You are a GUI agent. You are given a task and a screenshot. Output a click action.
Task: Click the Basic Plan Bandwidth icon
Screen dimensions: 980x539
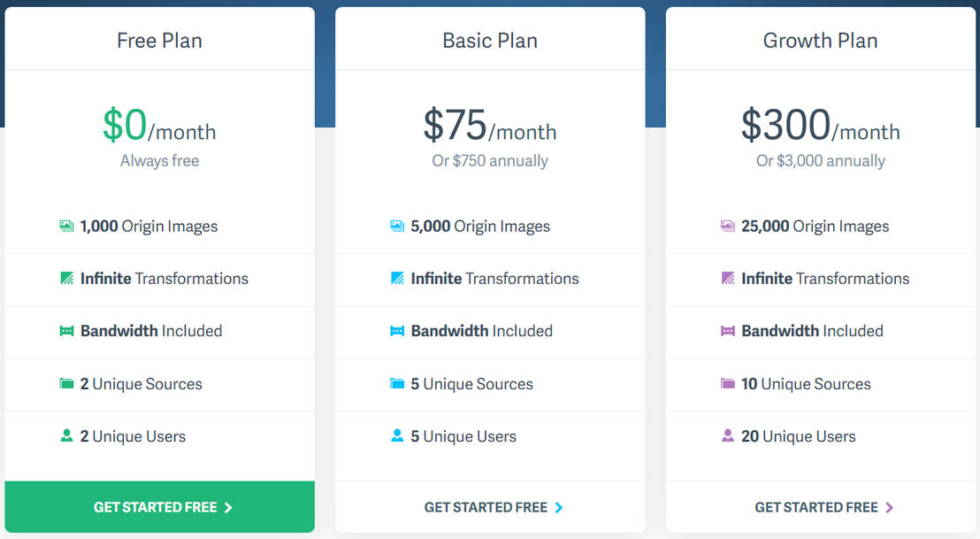(x=397, y=331)
